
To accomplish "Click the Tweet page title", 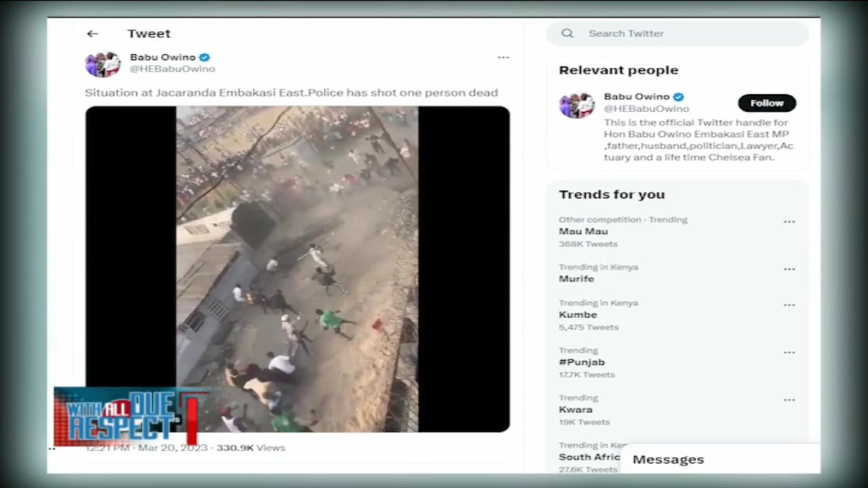I will [x=149, y=33].
